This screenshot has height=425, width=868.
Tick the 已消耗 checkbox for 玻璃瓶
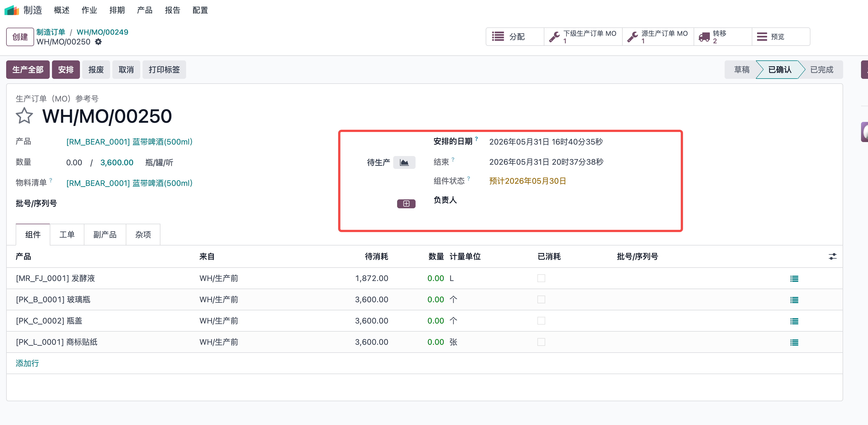coord(541,300)
